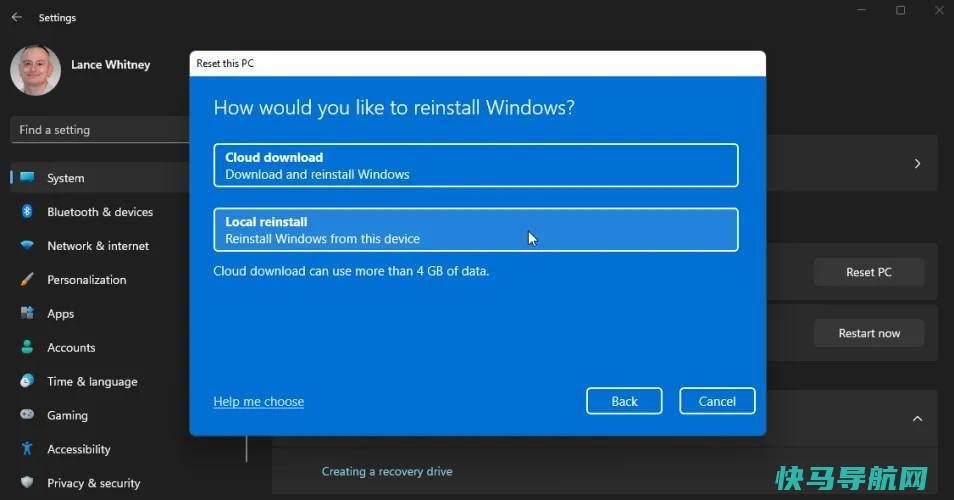Open the Time & language globe icon
The image size is (954, 500).
pyautogui.click(x=27, y=381)
